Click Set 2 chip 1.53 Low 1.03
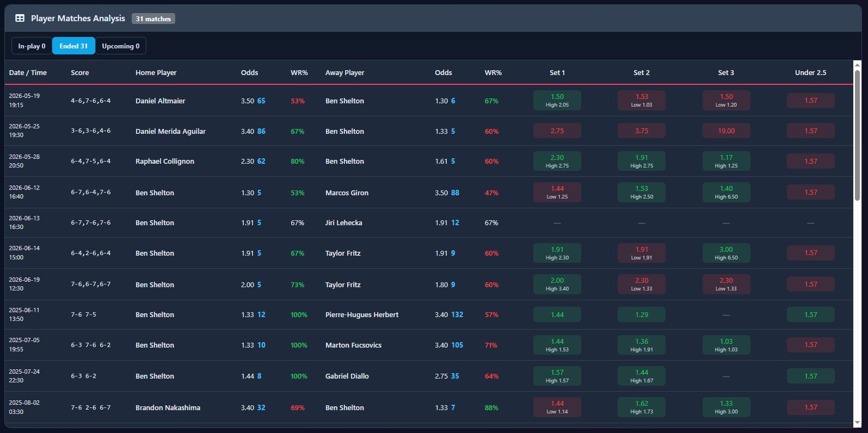Screen dimensions: 868x433 pyautogui.click(x=642, y=101)
